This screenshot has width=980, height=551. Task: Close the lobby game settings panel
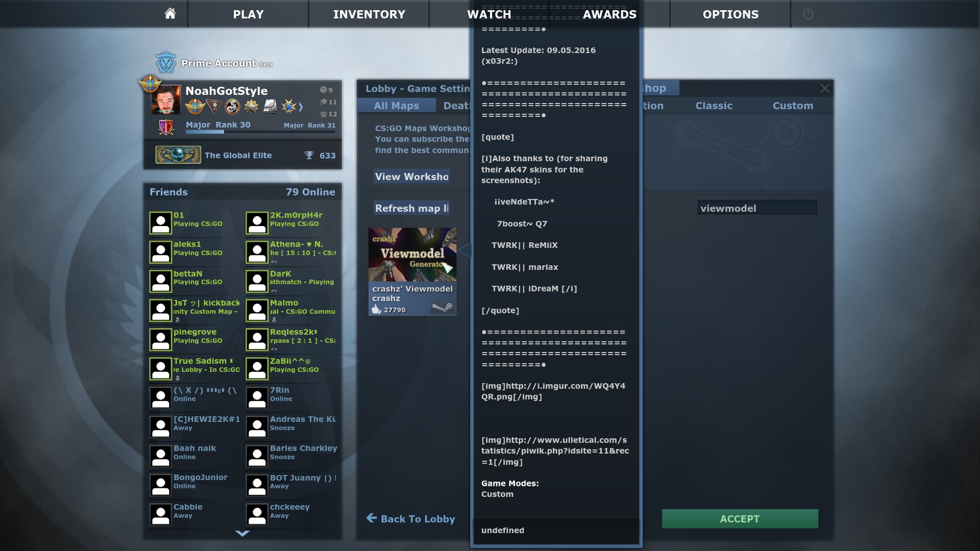tap(824, 88)
